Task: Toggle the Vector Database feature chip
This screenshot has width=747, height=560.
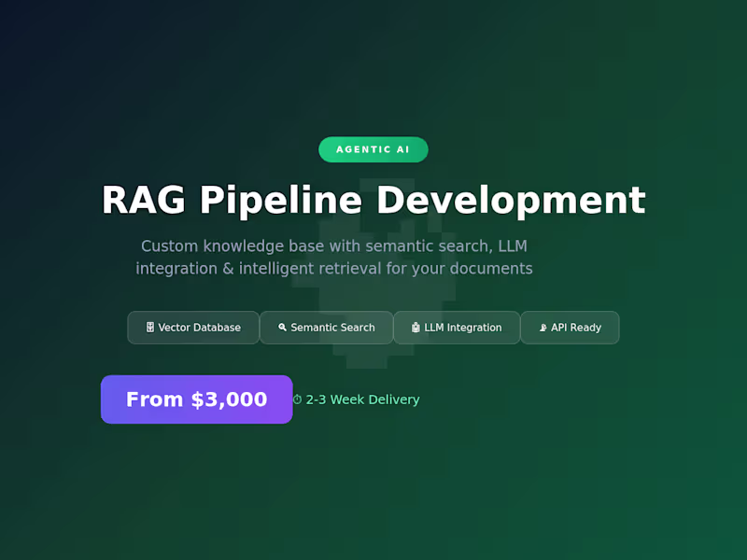Action: (193, 328)
